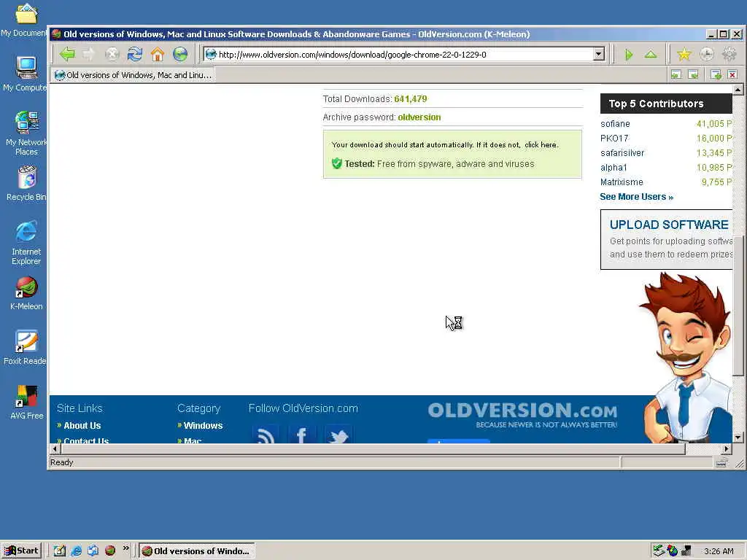Open Preferences with the gear icon
Image resolution: width=747 pixels, height=560 pixels.
pos(729,54)
